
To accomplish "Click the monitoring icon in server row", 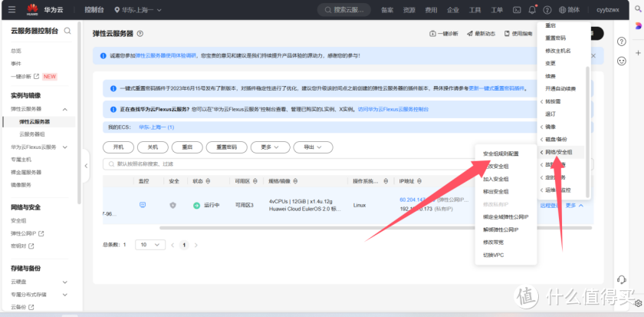I will [x=143, y=205].
